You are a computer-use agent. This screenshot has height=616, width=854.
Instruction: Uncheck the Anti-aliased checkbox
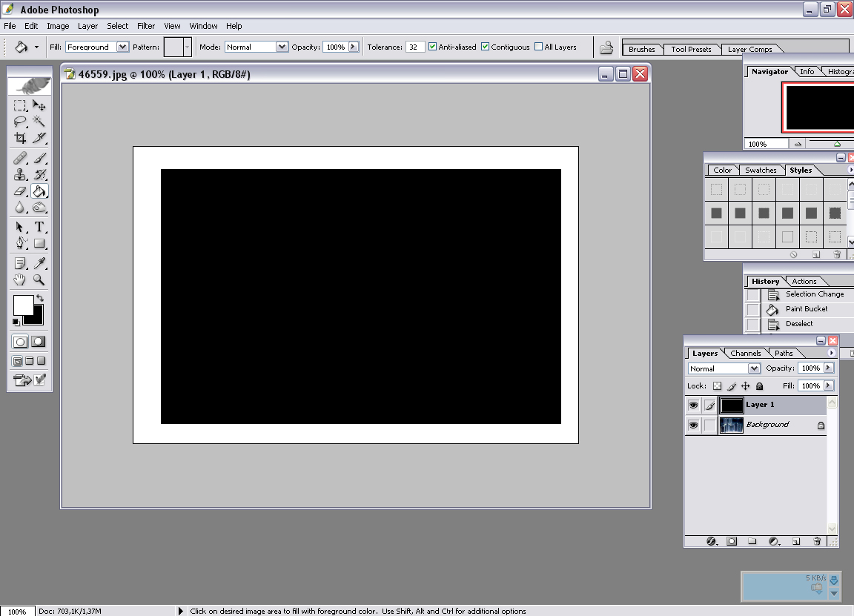433,47
